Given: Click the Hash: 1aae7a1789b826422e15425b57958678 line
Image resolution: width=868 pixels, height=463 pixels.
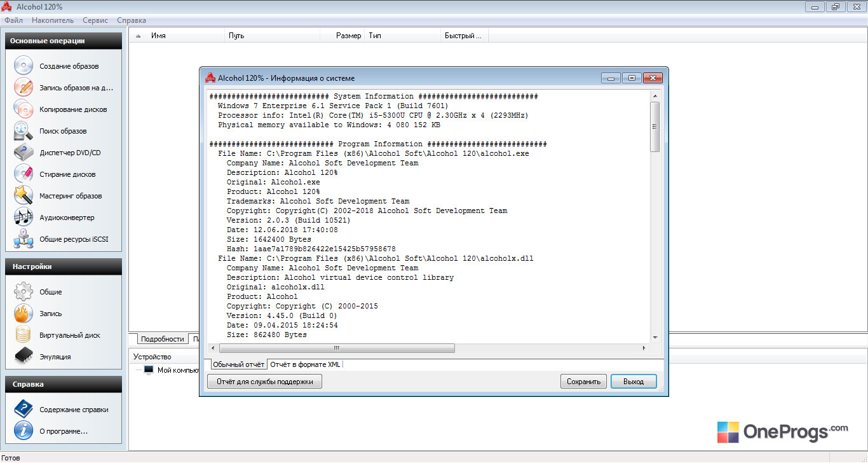Looking at the screenshot, I should [311, 249].
